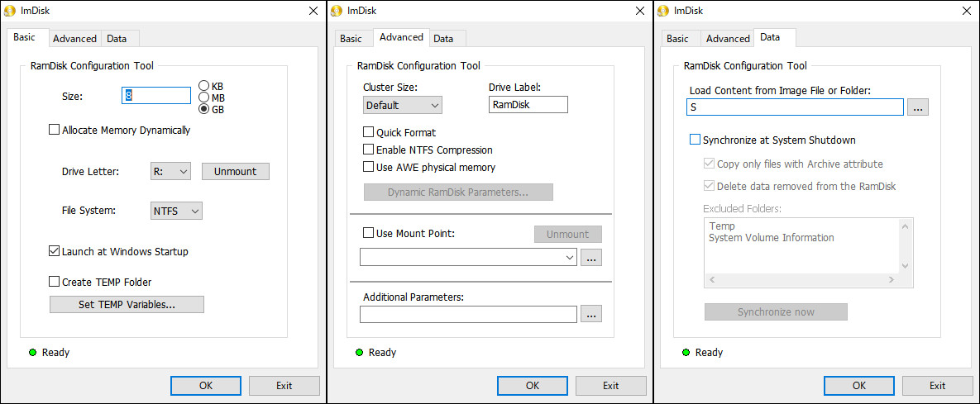Enable Synchronize at System Shutdown checkbox
This screenshot has width=980, height=404.
[695, 140]
